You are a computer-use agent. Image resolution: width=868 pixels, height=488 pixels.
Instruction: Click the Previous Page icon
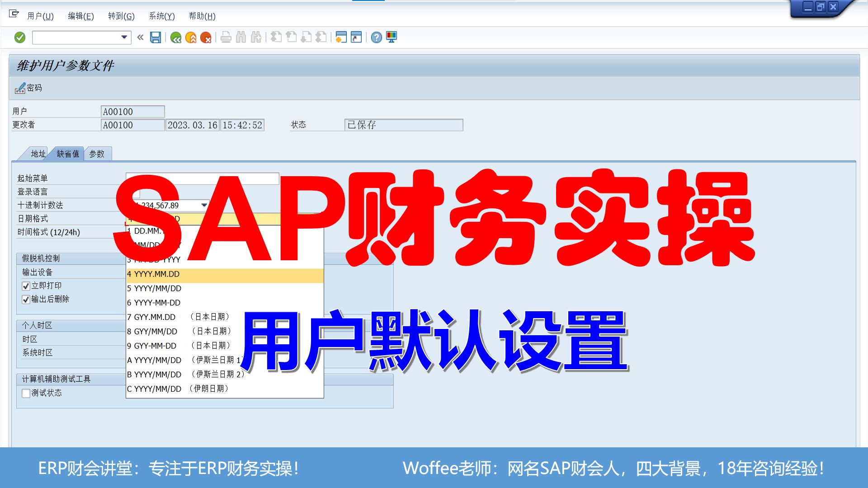[291, 38]
